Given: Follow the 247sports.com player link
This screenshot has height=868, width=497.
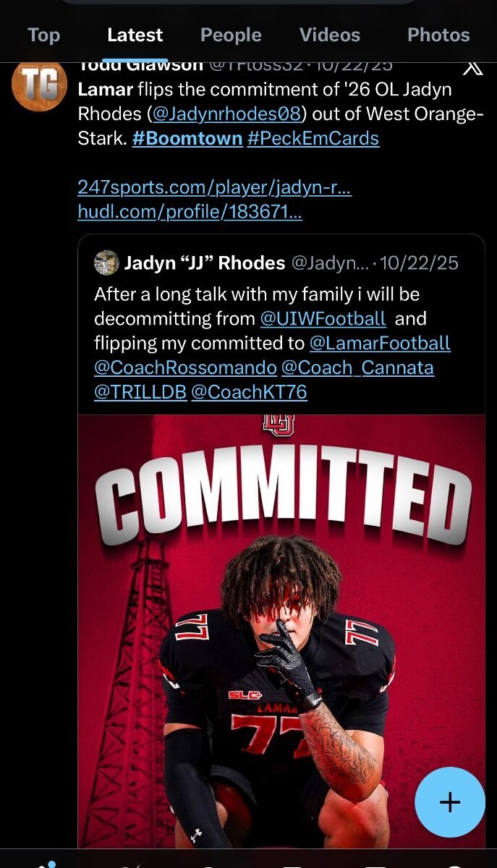Looking at the screenshot, I should [x=214, y=187].
